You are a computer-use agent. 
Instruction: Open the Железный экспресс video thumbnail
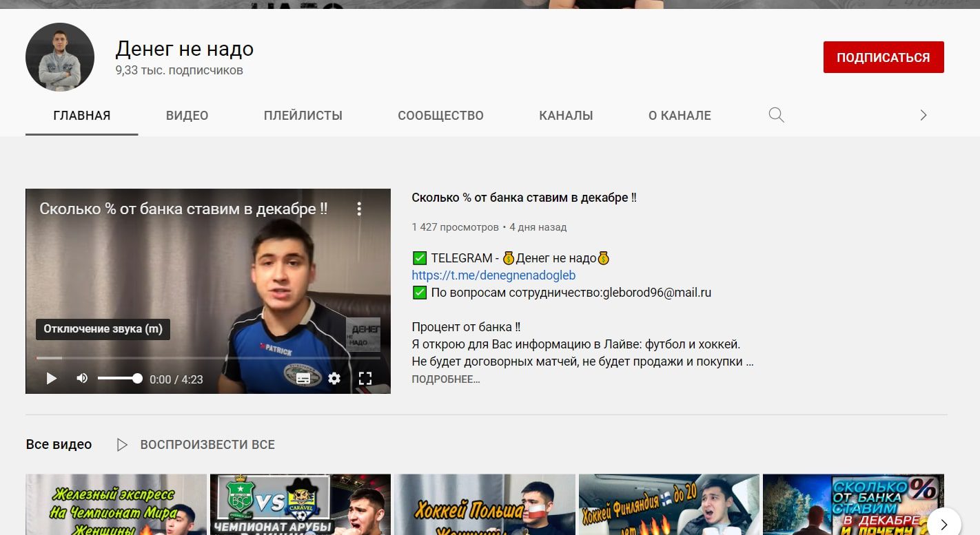coord(116,505)
